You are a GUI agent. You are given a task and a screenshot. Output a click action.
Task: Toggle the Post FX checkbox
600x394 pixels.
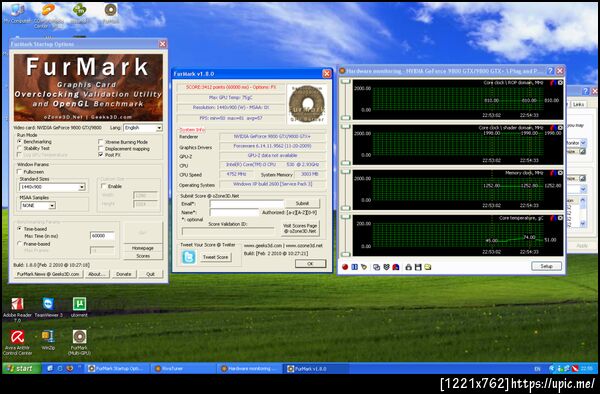click(101, 155)
